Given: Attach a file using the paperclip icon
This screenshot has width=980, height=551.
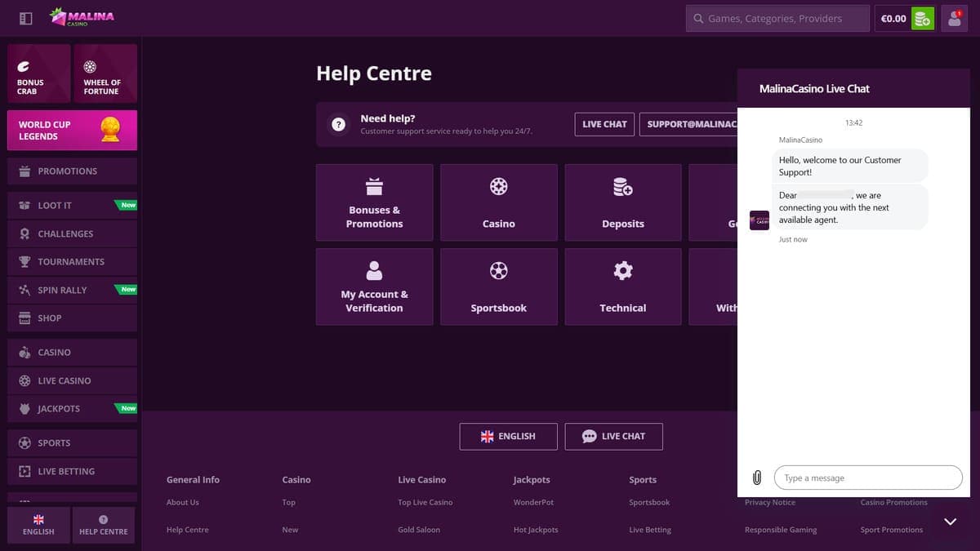Looking at the screenshot, I should [x=757, y=478].
